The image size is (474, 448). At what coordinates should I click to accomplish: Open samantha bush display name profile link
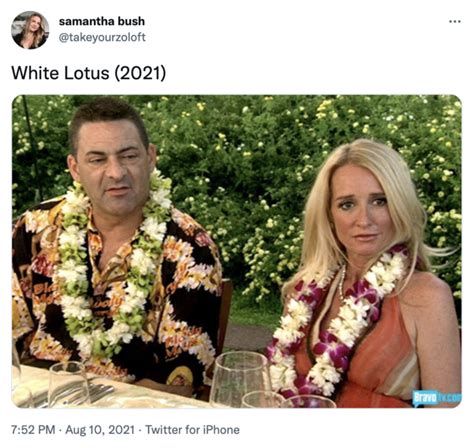102,21
